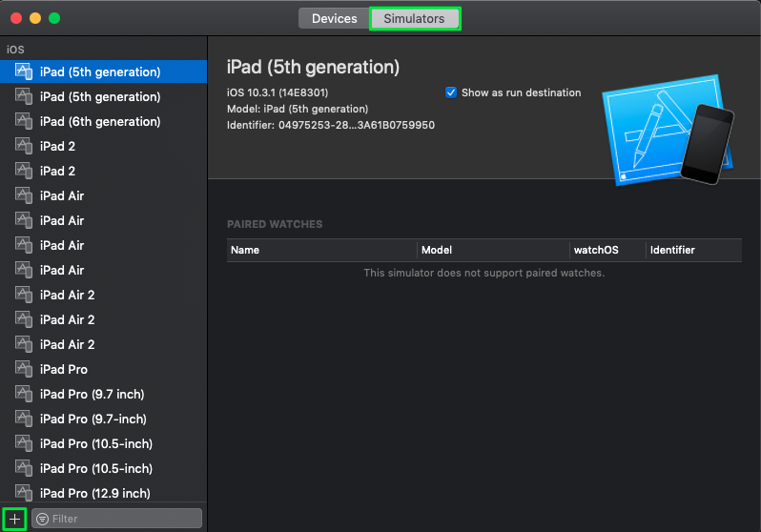Sort paired watches by Name column
This screenshot has width=761, height=532.
(321, 250)
